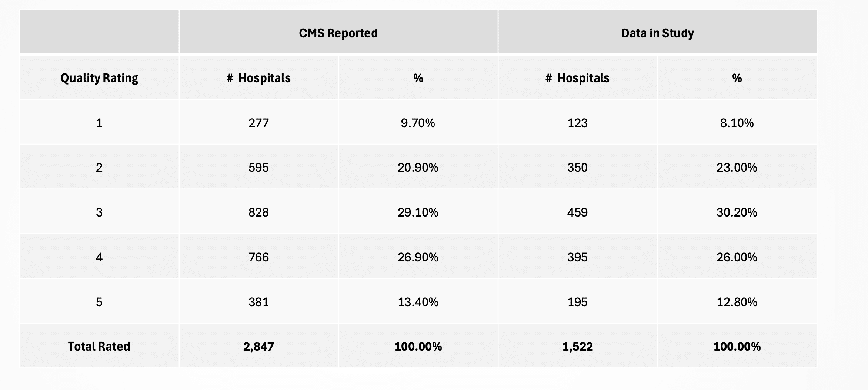The image size is (868, 390).
Task: Select the "Data in Study" header cell
Action: [657, 33]
